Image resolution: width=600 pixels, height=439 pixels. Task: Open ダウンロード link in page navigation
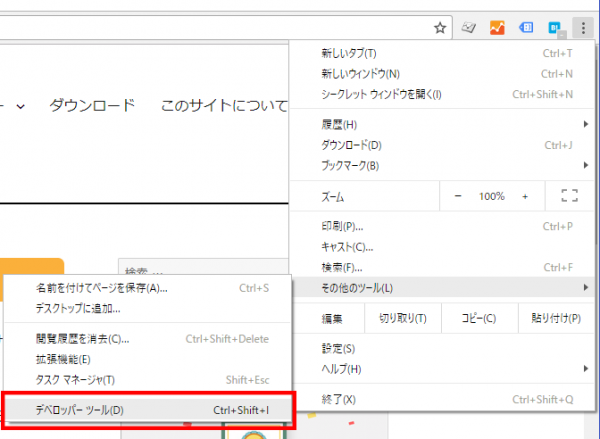92,105
